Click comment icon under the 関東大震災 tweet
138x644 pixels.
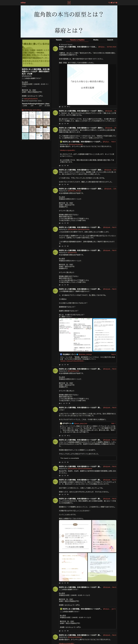[x=60, y=166]
